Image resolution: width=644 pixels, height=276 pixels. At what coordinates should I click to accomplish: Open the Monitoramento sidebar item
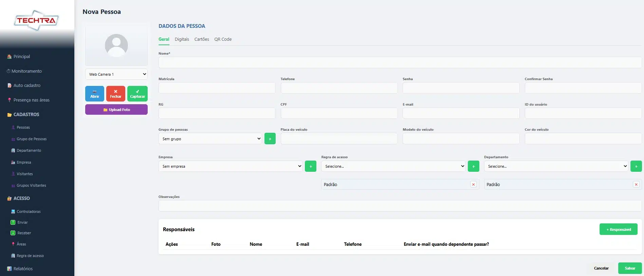24,71
